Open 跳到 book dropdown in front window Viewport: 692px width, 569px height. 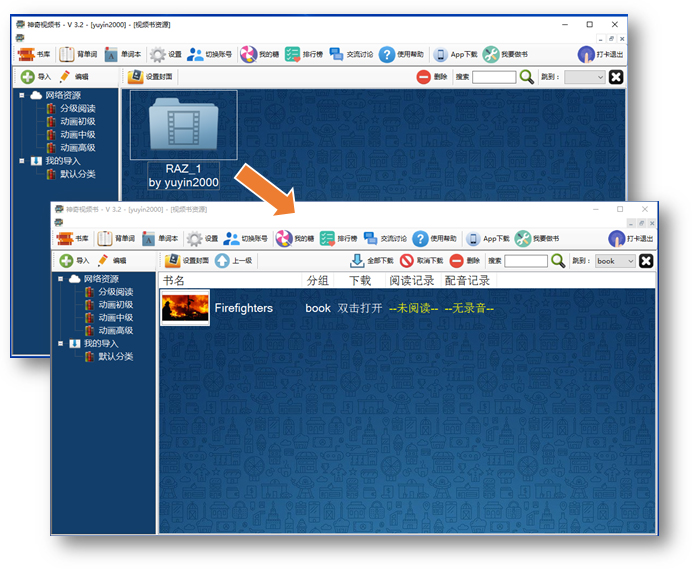[615, 261]
